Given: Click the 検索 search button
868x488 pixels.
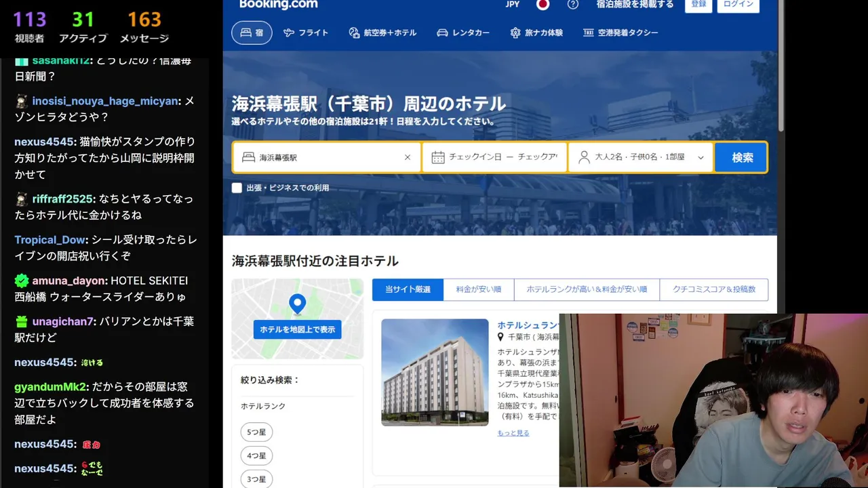Looking at the screenshot, I should [742, 157].
